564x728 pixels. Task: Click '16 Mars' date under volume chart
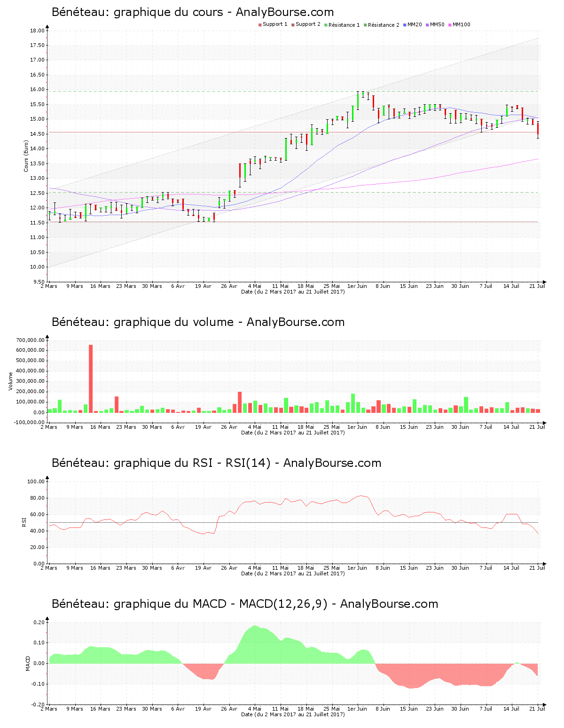[x=100, y=427]
